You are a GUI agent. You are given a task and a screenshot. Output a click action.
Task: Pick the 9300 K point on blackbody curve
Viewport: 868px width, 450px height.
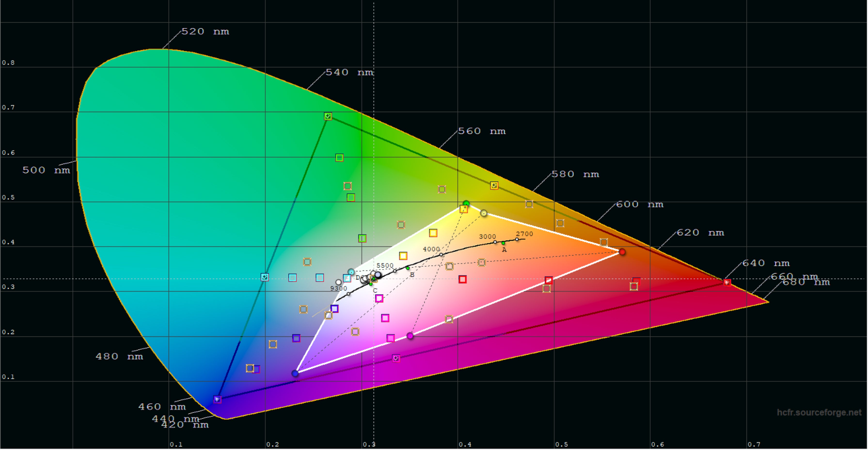[x=348, y=294]
